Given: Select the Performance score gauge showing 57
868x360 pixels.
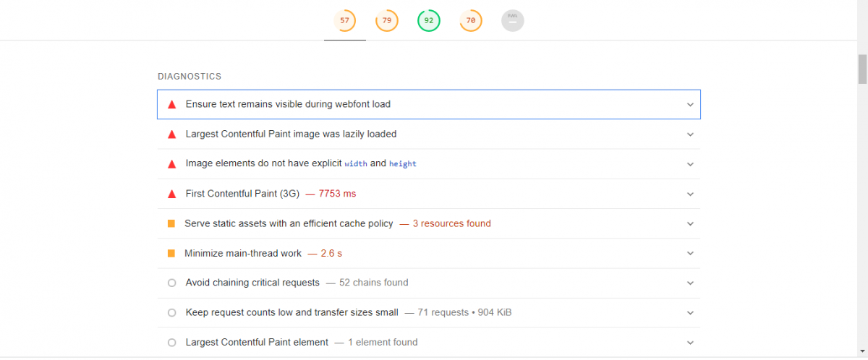Looking at the screenshot, I should [344, 21].
